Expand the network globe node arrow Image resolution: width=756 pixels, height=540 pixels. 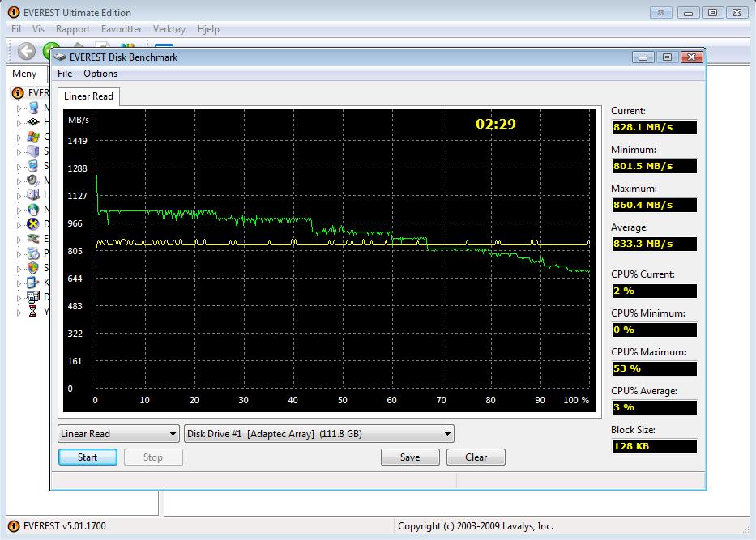click(19, 210)
